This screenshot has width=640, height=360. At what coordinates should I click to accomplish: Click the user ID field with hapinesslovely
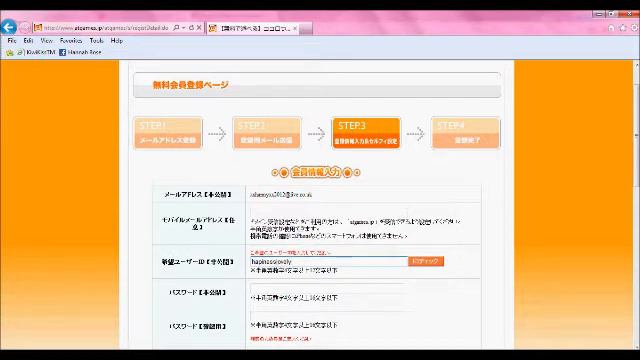click(x=329, y=261)
